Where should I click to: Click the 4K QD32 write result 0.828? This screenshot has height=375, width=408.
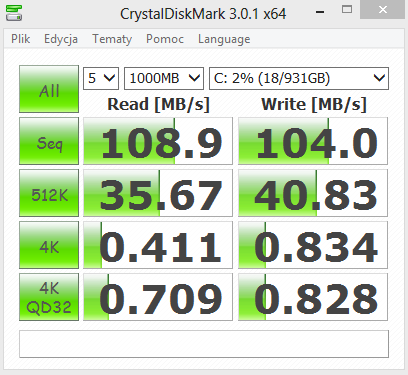pyautogui.click(x=313, y=297)
